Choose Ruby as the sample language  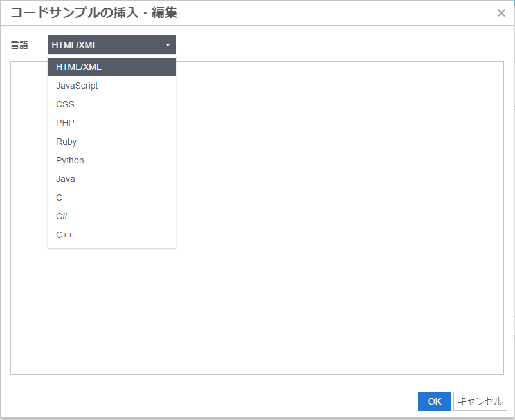67,142
